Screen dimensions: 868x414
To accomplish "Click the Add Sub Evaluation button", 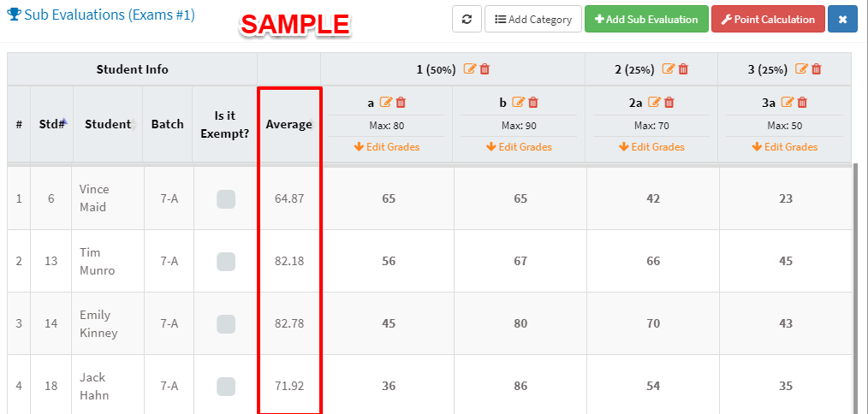I will click(x=645, y=19).
